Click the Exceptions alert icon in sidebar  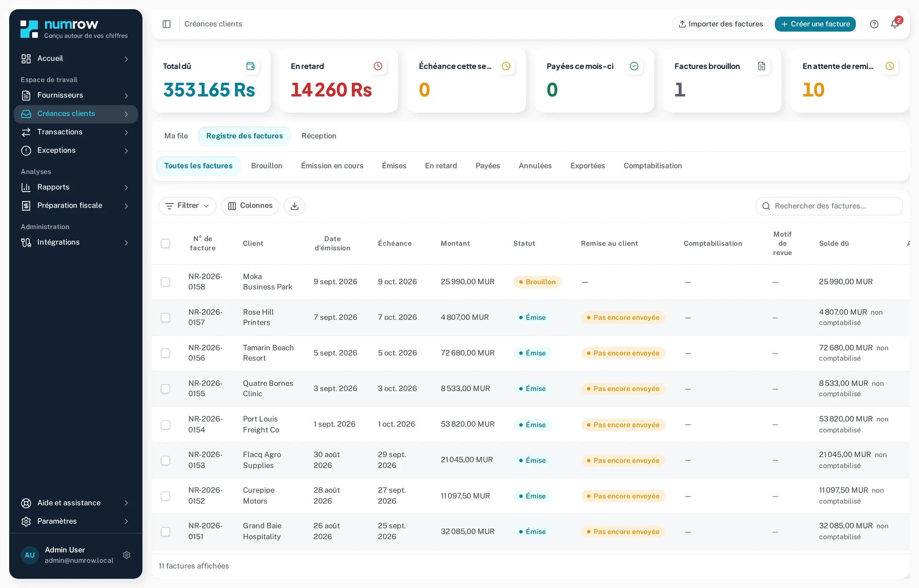pyautogui.click(x=26, y=151)
